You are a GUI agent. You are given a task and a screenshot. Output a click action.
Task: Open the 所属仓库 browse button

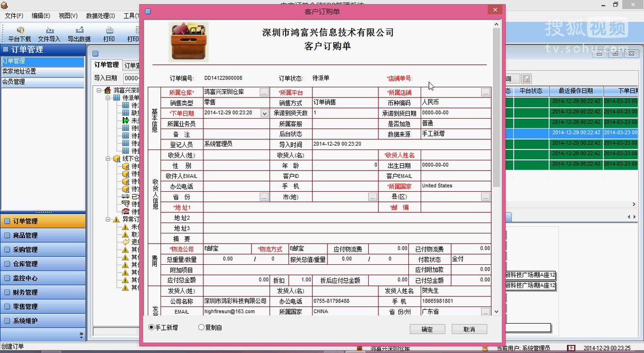pos(264,92)
